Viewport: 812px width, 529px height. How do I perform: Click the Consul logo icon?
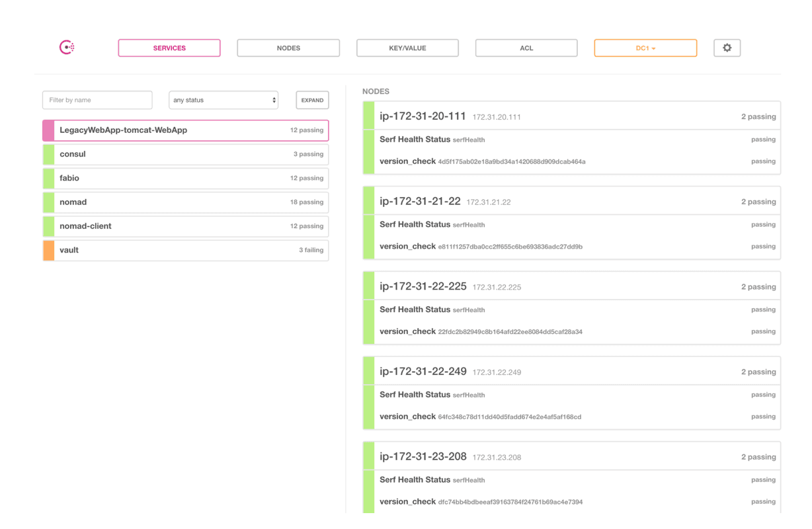coord(67,48)
